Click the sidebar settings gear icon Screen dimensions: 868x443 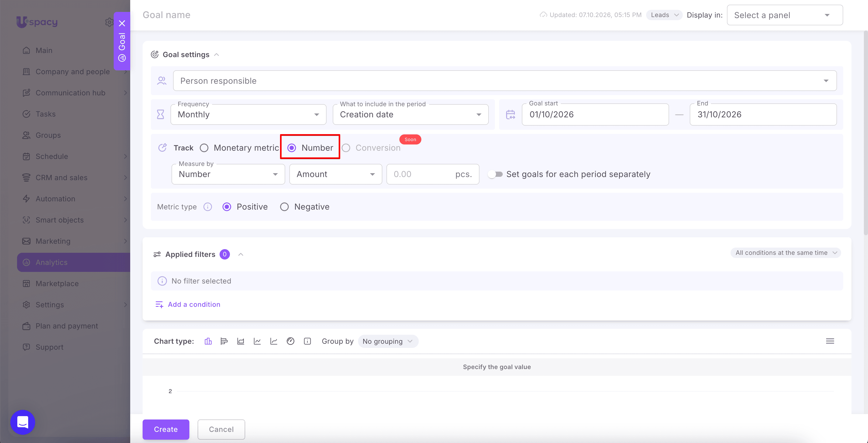pos(109,22)
